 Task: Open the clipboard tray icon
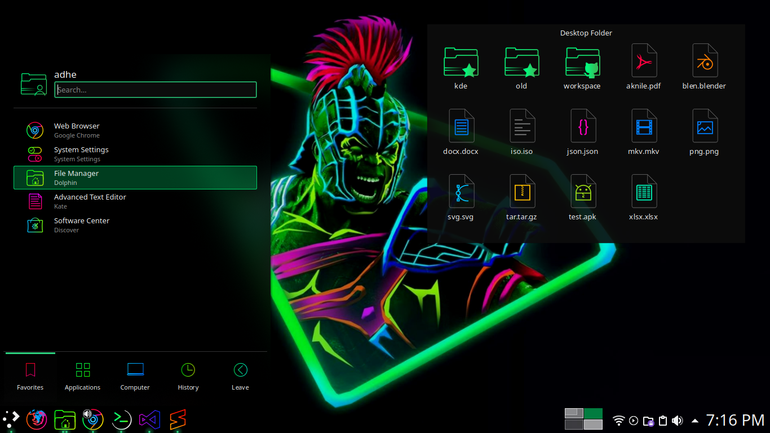click(663, 421)
